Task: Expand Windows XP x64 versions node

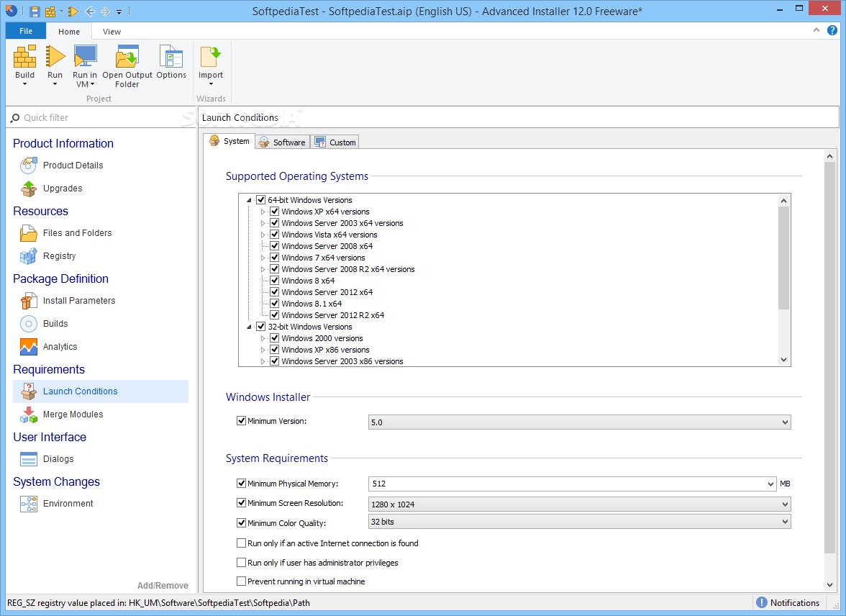Action: point(263,212)
